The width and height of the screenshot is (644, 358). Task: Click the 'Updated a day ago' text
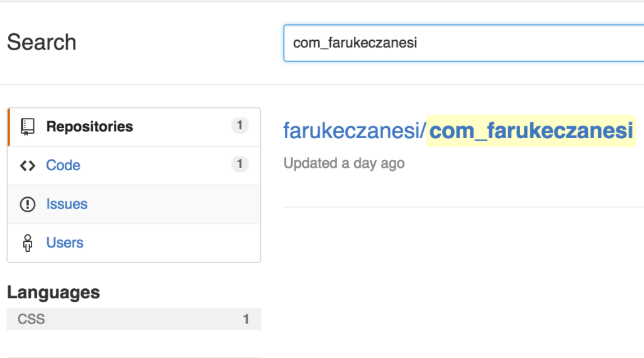click(344, 163)
